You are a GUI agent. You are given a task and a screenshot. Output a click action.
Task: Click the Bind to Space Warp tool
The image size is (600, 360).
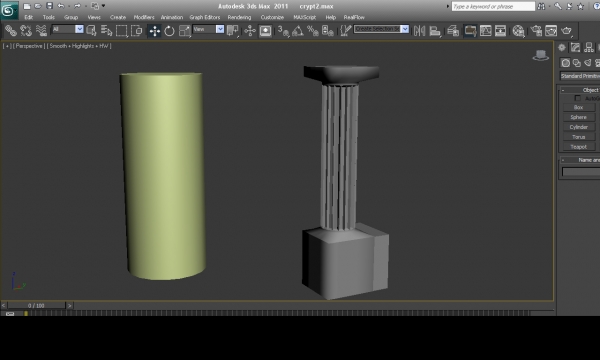(x=41, y=30)
